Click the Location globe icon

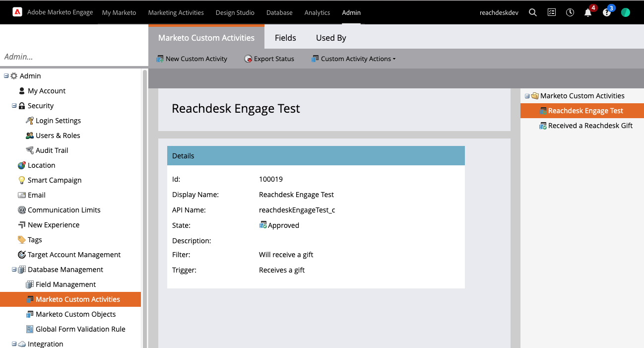(22, 165)
